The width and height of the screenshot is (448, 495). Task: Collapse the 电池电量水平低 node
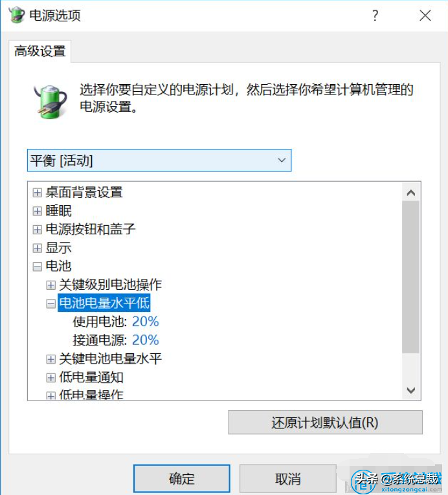(51, 303)
